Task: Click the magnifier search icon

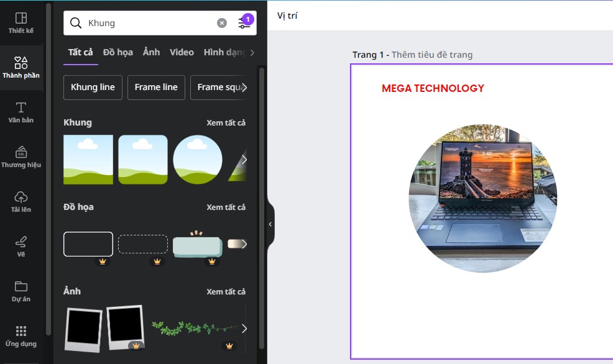Action: [x=75, y=23]
